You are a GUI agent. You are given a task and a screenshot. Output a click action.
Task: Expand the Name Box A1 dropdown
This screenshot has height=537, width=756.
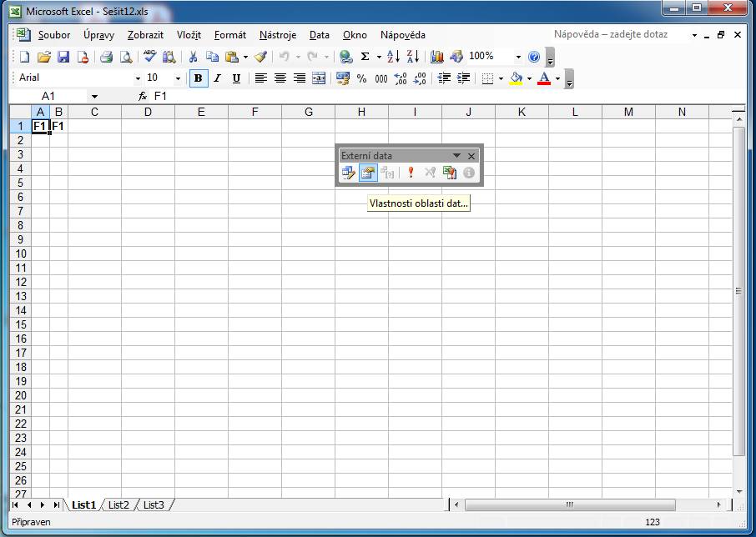(x=94, y=97)
